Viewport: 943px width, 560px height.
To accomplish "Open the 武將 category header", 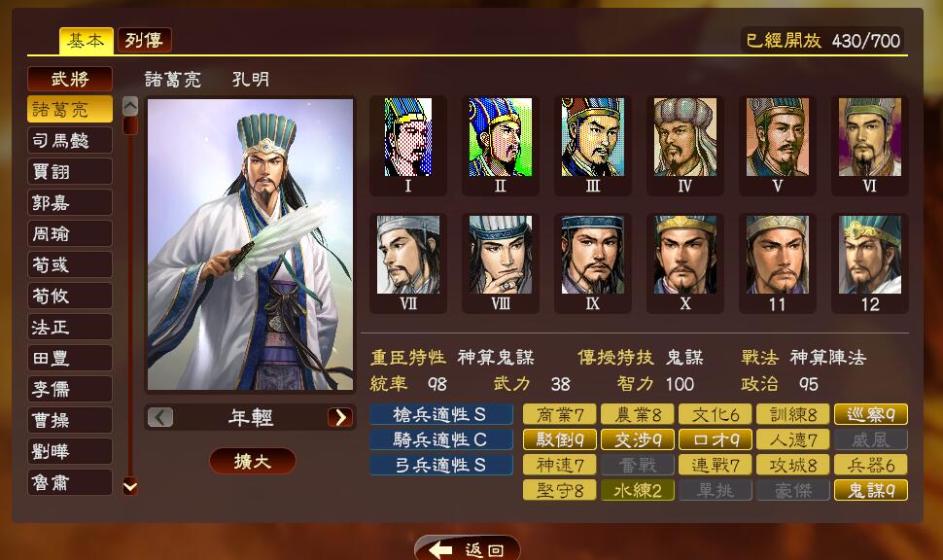I will click(x=70, y=78).
